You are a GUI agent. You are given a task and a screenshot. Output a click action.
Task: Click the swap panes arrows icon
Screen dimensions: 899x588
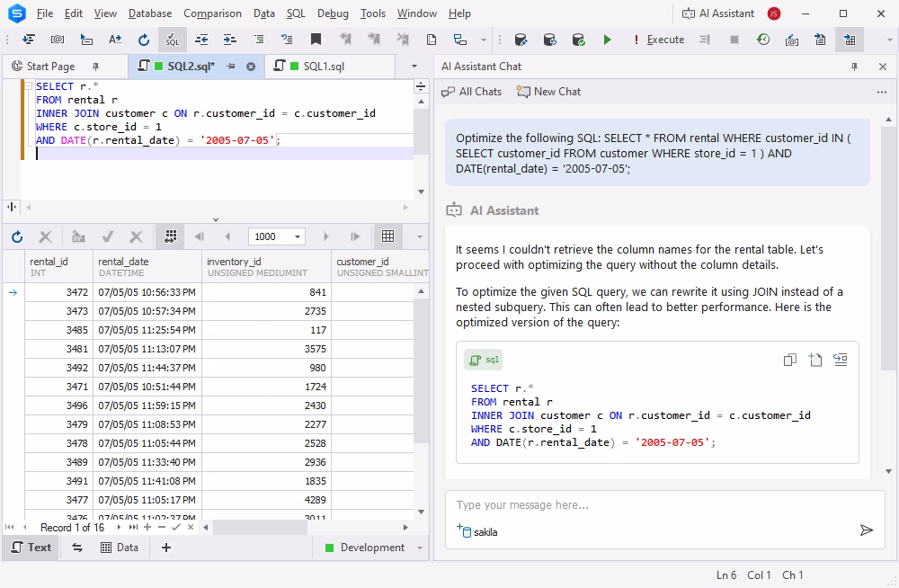coord(76,548)
